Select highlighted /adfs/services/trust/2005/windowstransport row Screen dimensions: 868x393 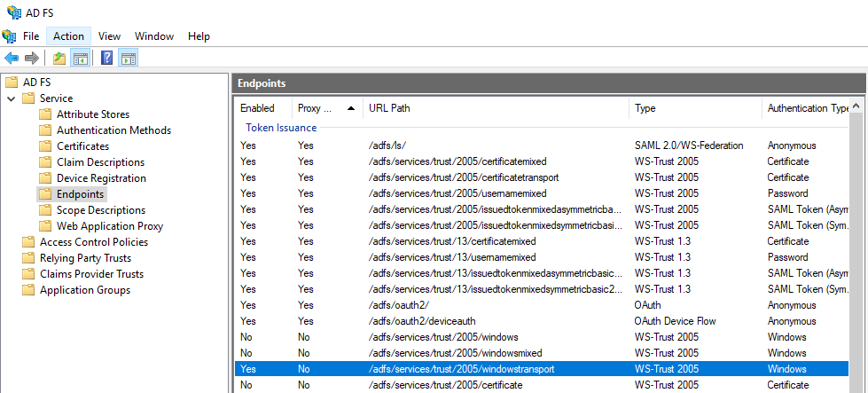(x=542, y=369)
